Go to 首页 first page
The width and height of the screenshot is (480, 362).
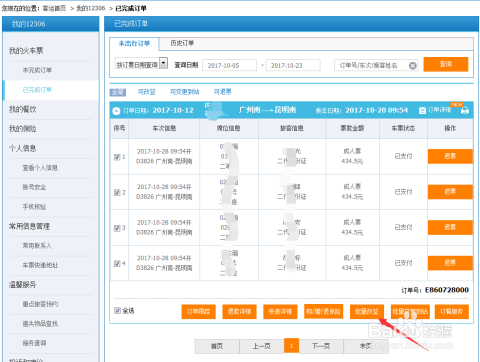click(x=217, y=346)
